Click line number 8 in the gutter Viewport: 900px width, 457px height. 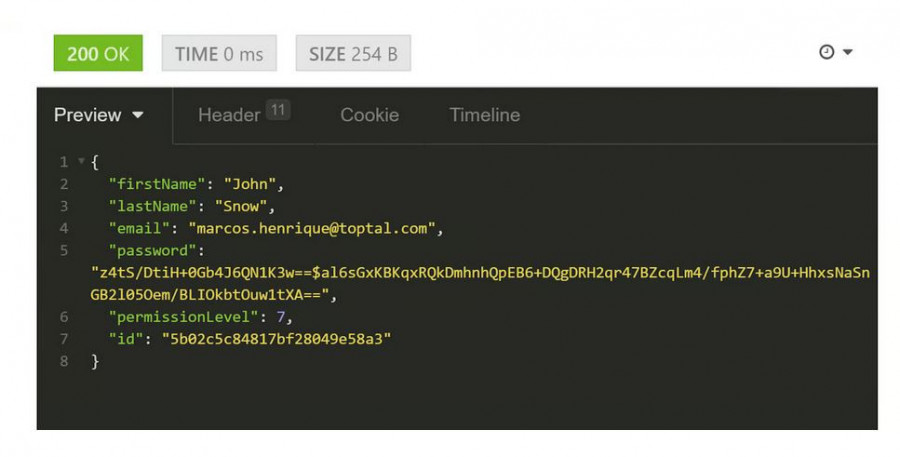(x=64, y=361)
